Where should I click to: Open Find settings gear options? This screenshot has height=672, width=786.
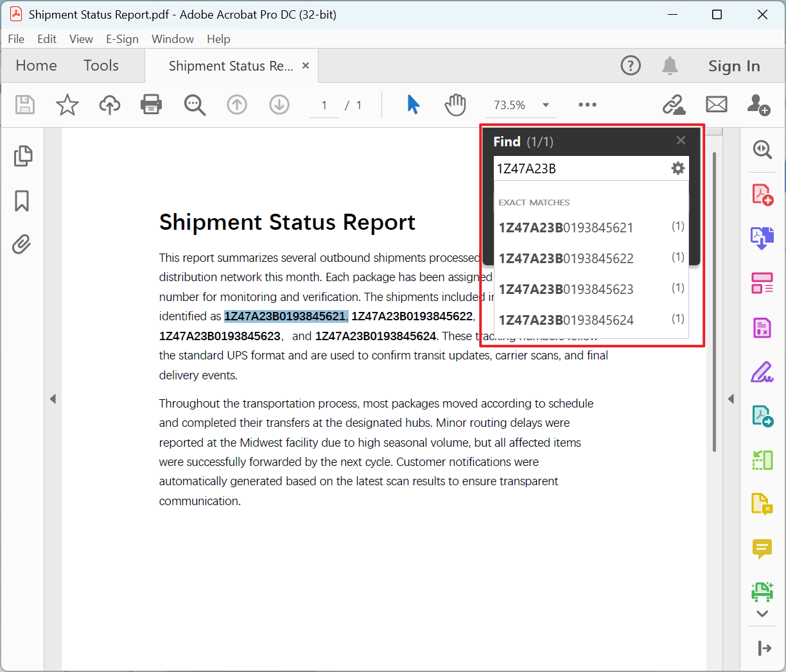coord(678,168)
